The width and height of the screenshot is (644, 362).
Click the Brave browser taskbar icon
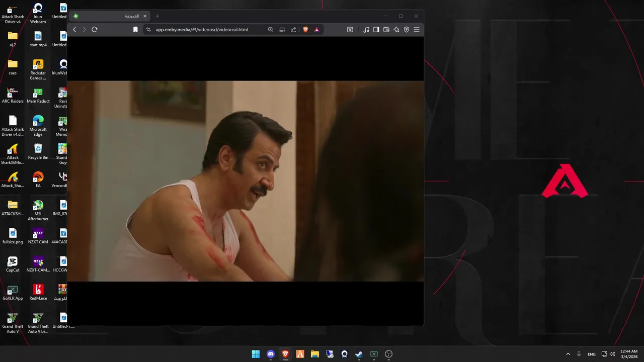click(x=285, y=354)
